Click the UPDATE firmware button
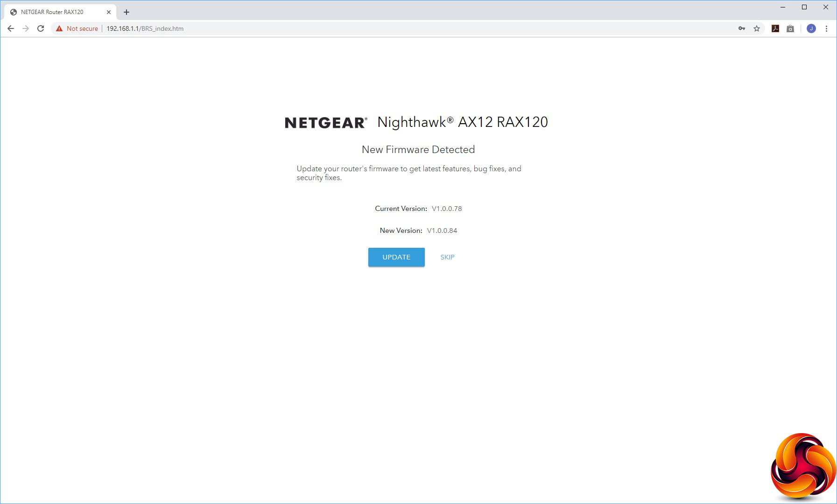The width and height of the screenshot is (837, 504). click(x=396, y=257)
